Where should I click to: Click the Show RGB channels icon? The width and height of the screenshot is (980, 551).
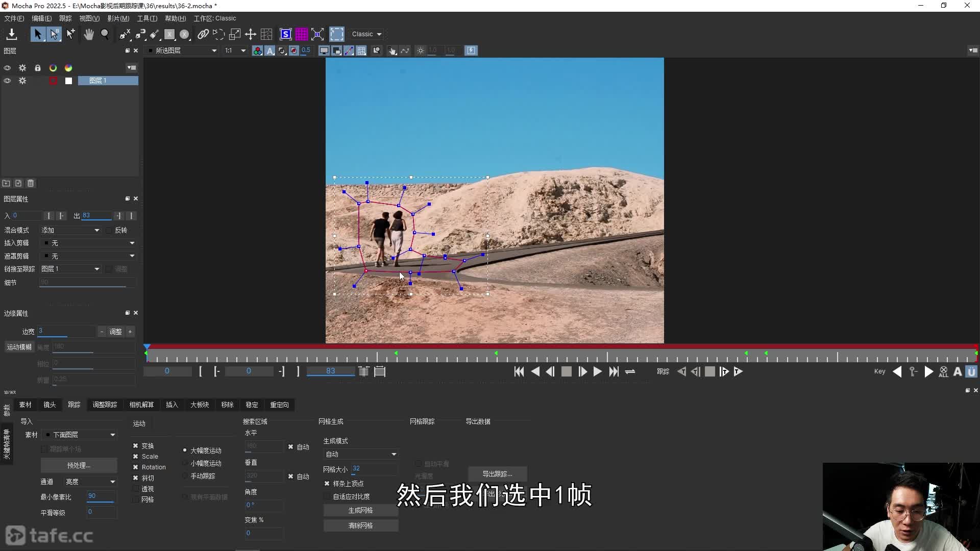[x=258, y=51]
